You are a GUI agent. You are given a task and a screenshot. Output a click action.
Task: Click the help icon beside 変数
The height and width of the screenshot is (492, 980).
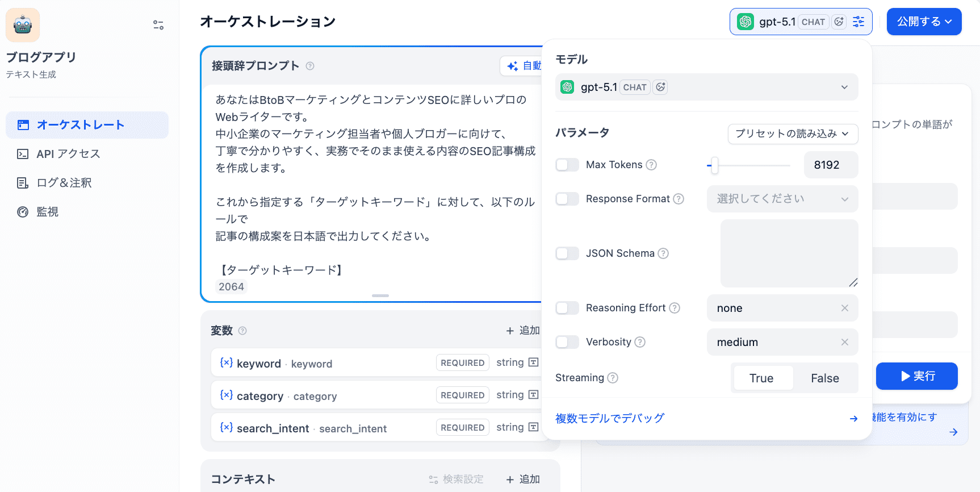click(x=242, y=331)
